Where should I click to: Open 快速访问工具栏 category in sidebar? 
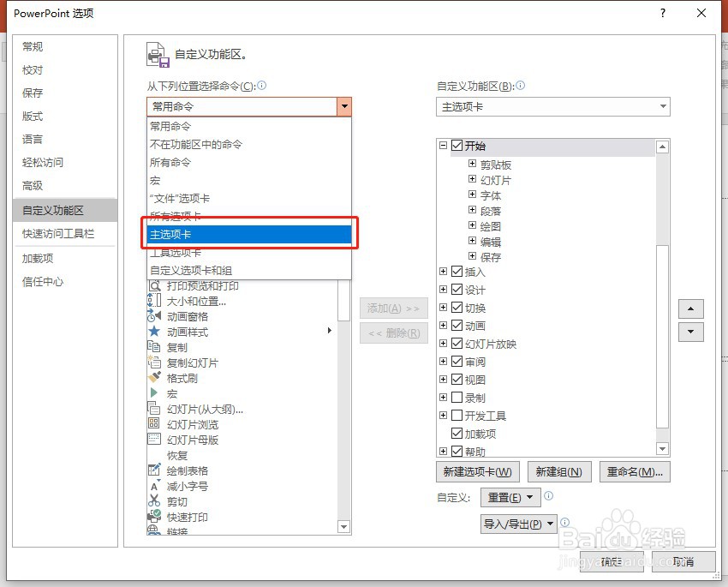pyautogui.click(x=65, y=234)
